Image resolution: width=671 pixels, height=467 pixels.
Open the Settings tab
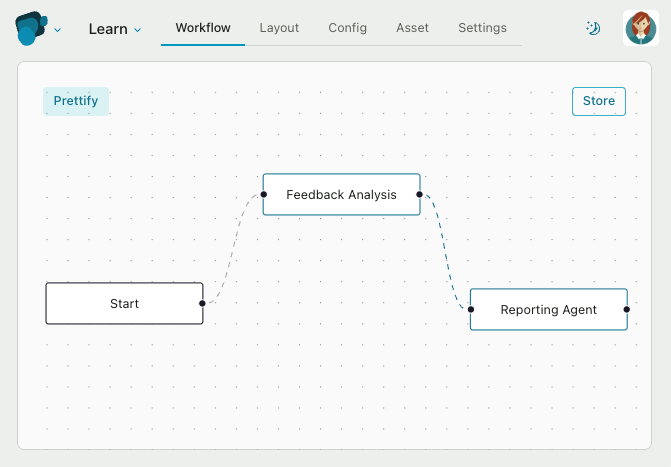pos(482,28)
